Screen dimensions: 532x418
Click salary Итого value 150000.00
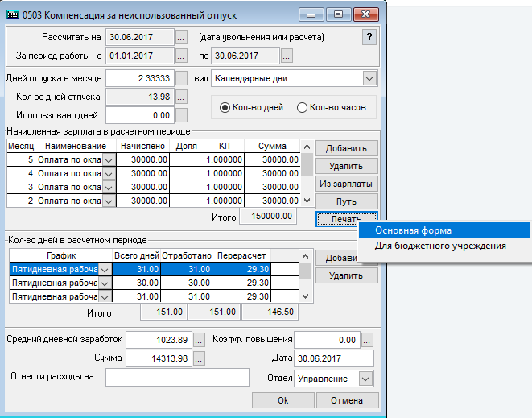[x=268, y=217]
